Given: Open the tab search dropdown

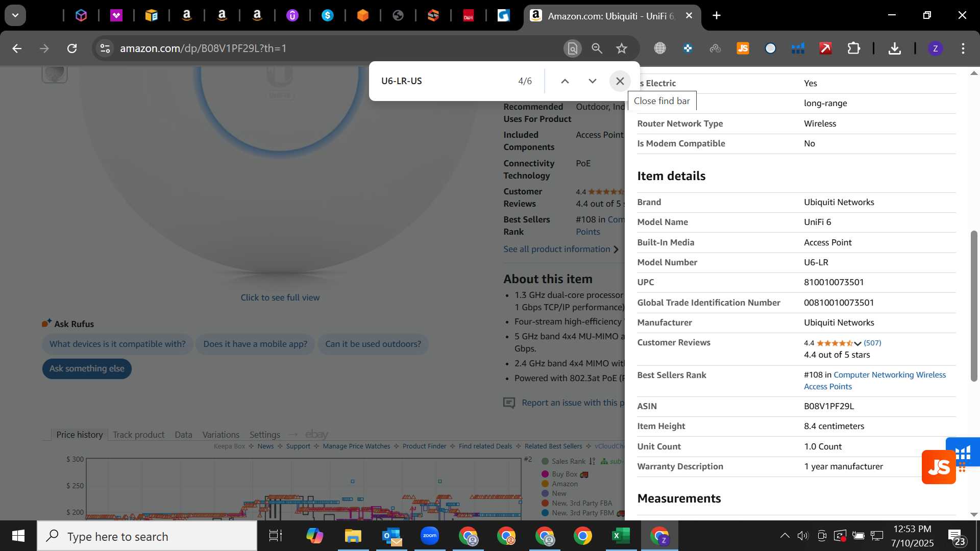Looking at the screenshot, I should pos(15,15).
